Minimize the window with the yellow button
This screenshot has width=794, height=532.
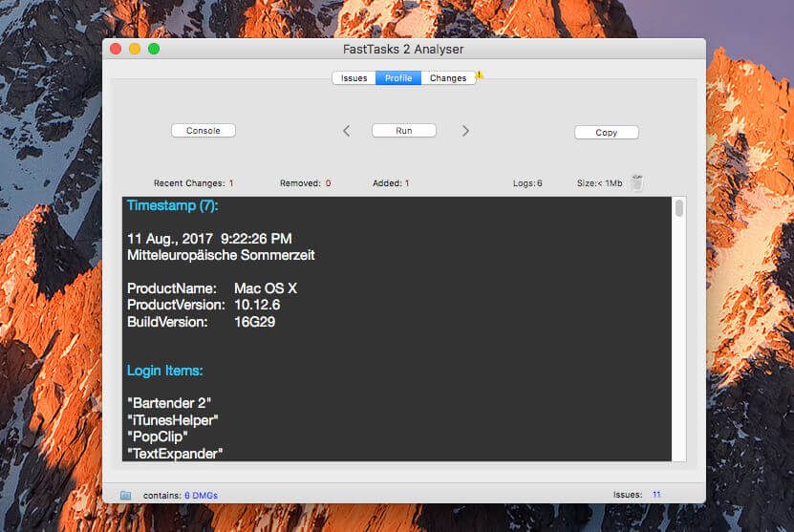point(135,49)
